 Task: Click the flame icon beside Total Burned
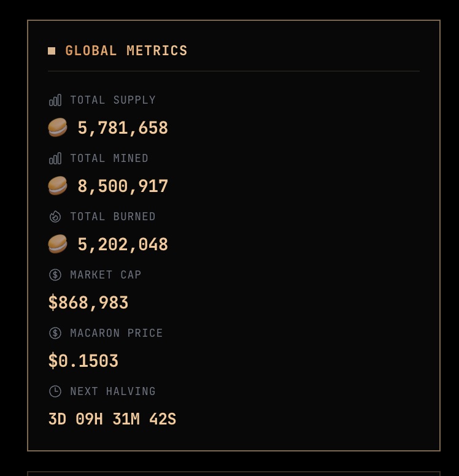(x=55, y=217)
